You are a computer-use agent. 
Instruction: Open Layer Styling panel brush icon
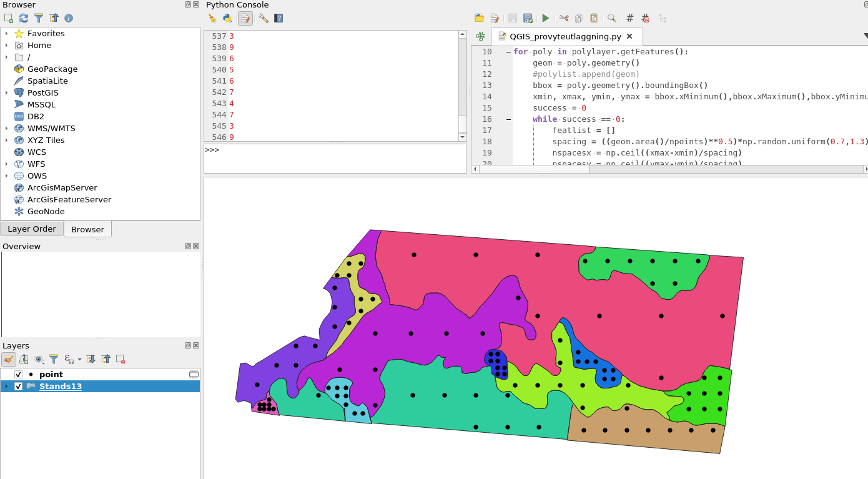pyautogui.click(x=9, y=359)
